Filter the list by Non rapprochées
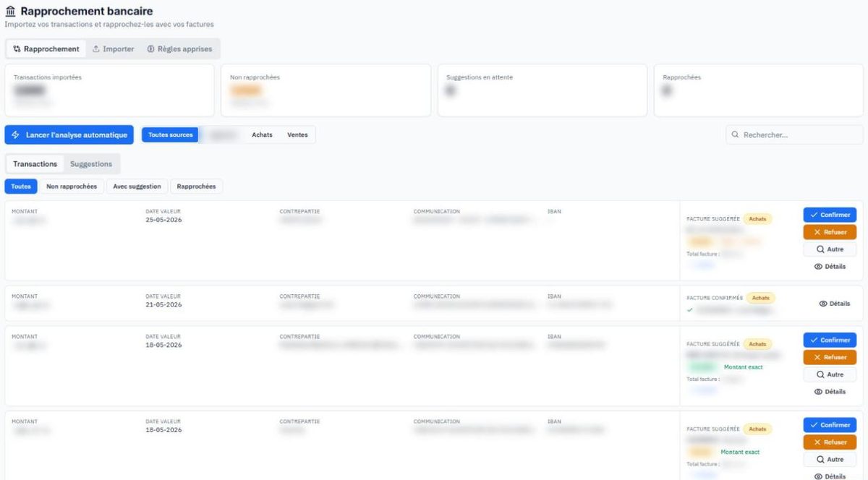Image resolution: width=868 pixels, height=480 pixels. [x=72, y=187]
